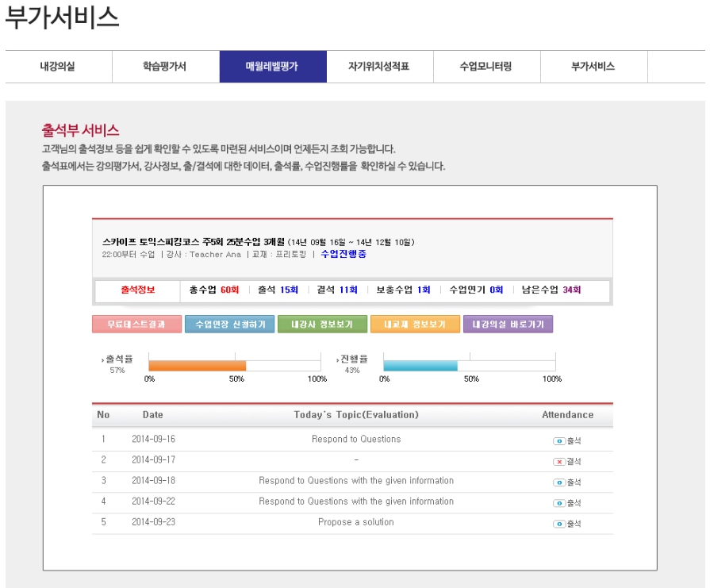
Task: Click attendance icon for 2014-09-16 row
Action: pyautogui.click(x=558, y=440)
